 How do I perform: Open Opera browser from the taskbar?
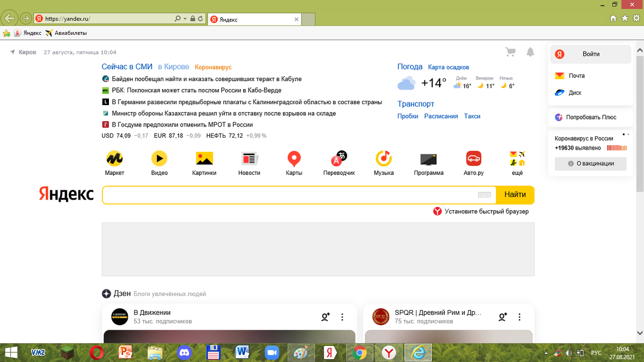pyautogui.click(x=97, y=352)
